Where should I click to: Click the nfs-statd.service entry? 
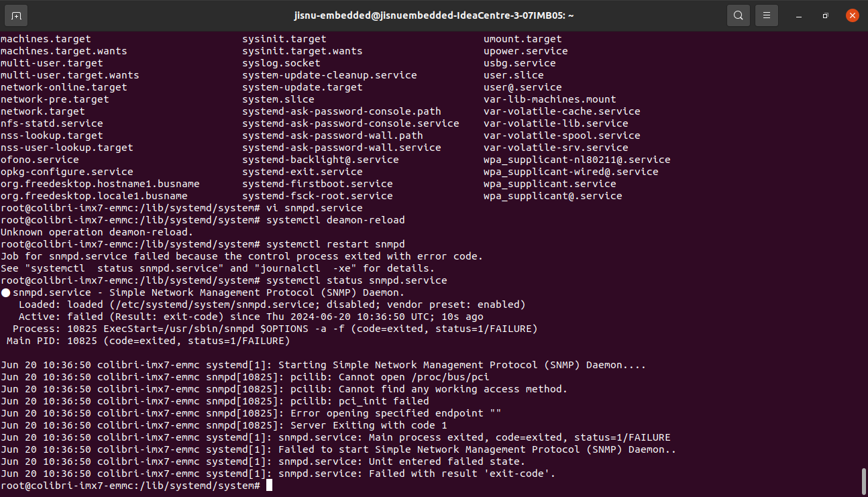52,123
